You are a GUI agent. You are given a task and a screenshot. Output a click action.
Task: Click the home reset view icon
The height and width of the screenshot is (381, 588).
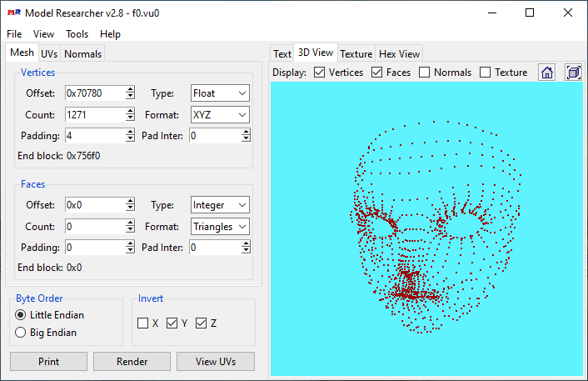pos(547,73)
